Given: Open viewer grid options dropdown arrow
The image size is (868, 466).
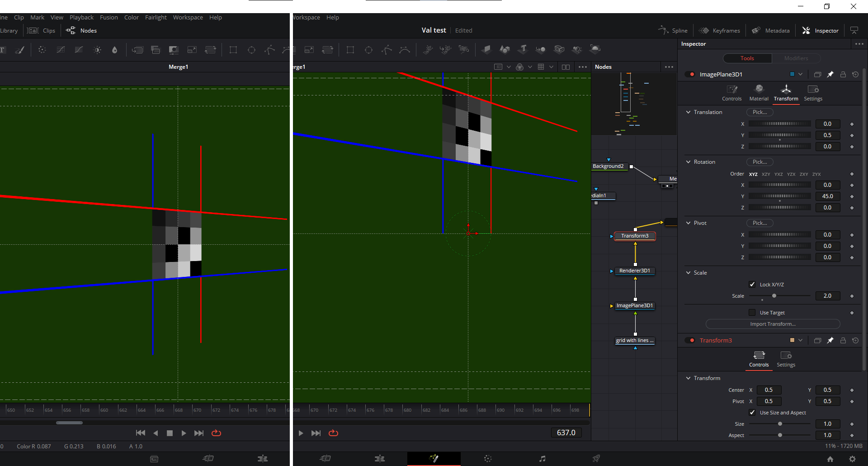Looking at the screenshot, I should tap(551, 67).
